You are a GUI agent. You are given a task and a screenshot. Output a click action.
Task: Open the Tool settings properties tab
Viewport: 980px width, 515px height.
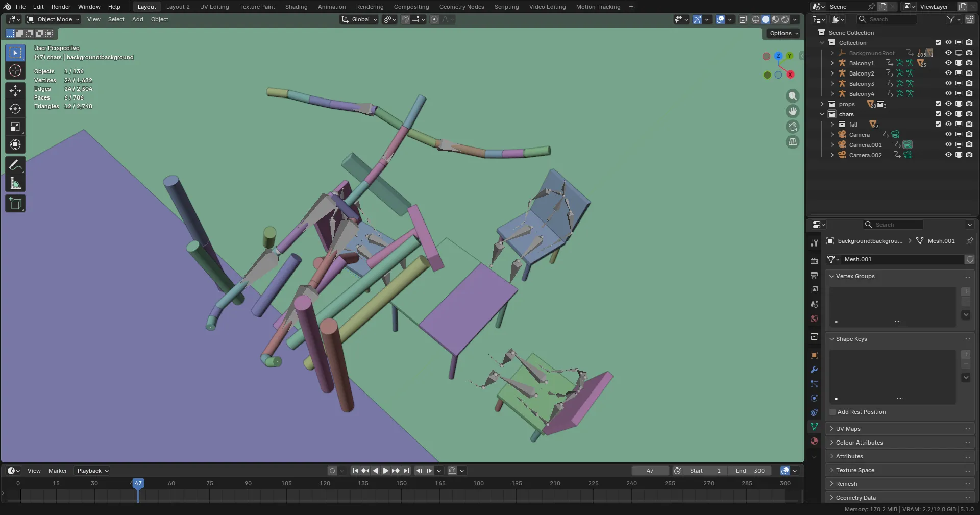tap(814, 243)
